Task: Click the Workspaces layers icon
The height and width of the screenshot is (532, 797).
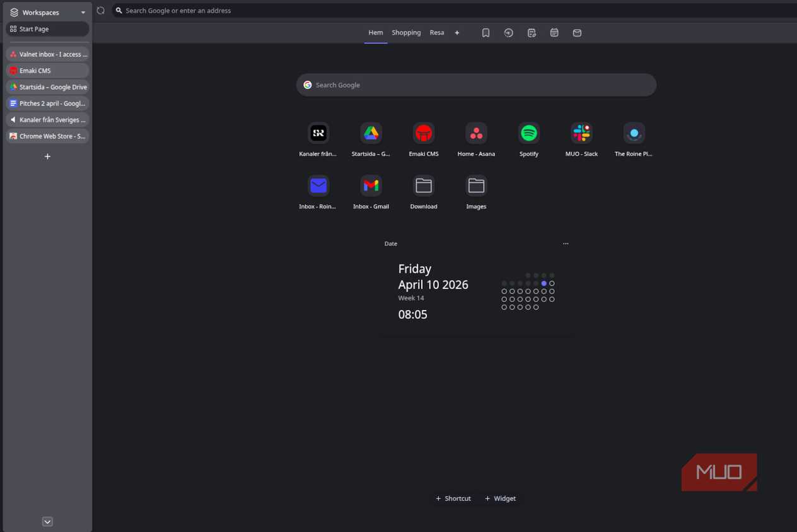Action: pyautogui.click(x=14, y=12)
